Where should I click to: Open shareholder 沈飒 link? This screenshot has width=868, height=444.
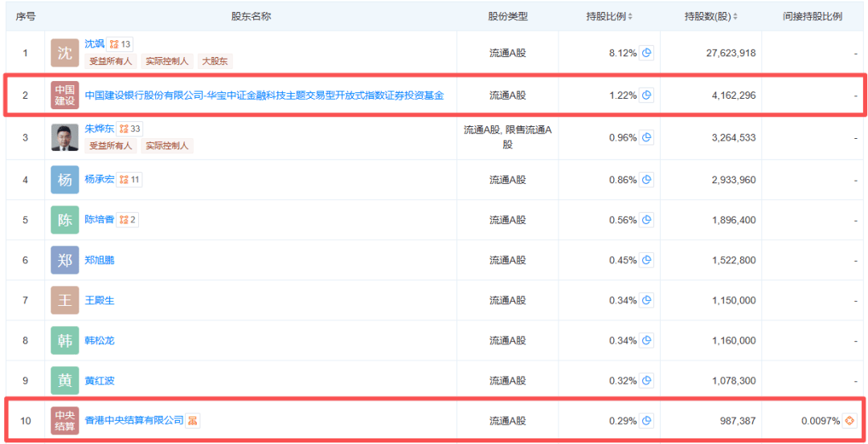[x=94, y=43]
